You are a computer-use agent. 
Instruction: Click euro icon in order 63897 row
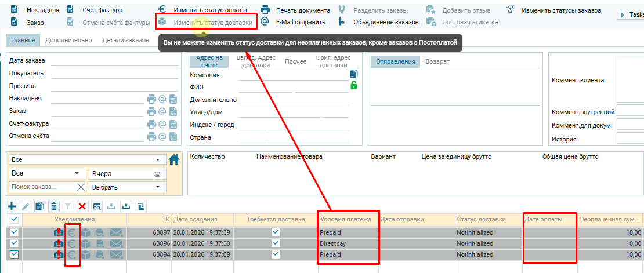[x=71, y=232]
